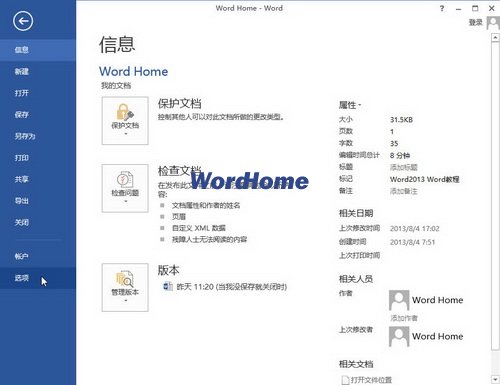Viewport: 500px width, 385px height.
Task: Click the last-modified-by avatar beside 上次修改者
Action: [399, 336]
